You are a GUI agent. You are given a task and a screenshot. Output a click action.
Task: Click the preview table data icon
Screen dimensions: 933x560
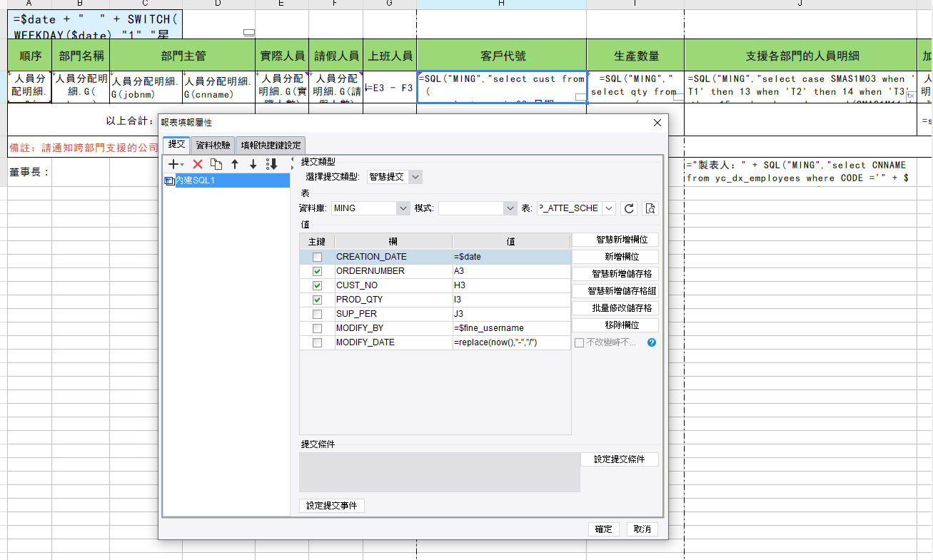(x=650, y=208)
